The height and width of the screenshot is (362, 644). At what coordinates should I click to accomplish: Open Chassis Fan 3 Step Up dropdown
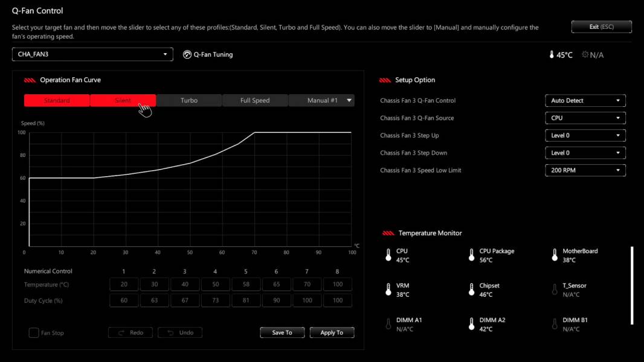pos(585,135)
